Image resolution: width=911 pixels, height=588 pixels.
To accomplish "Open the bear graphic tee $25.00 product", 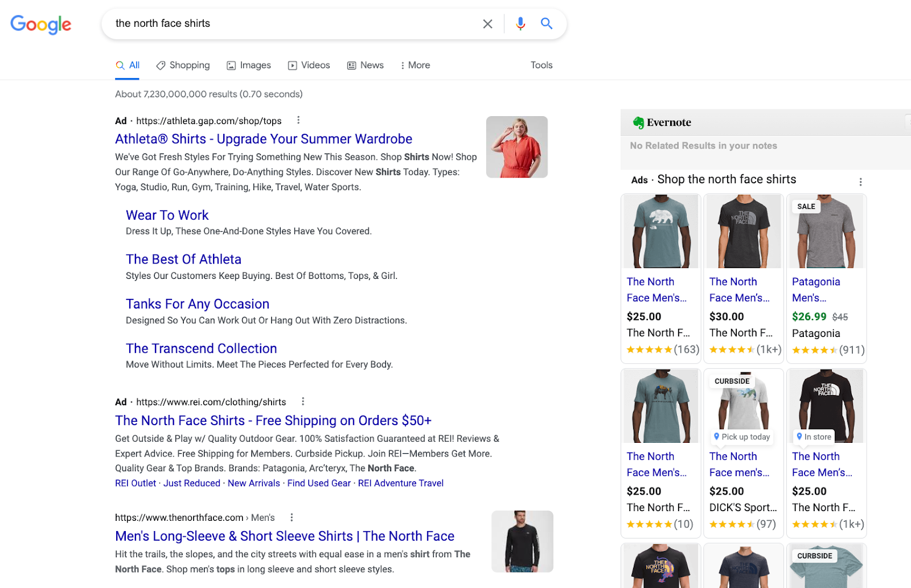I will (x=661, y=231).
